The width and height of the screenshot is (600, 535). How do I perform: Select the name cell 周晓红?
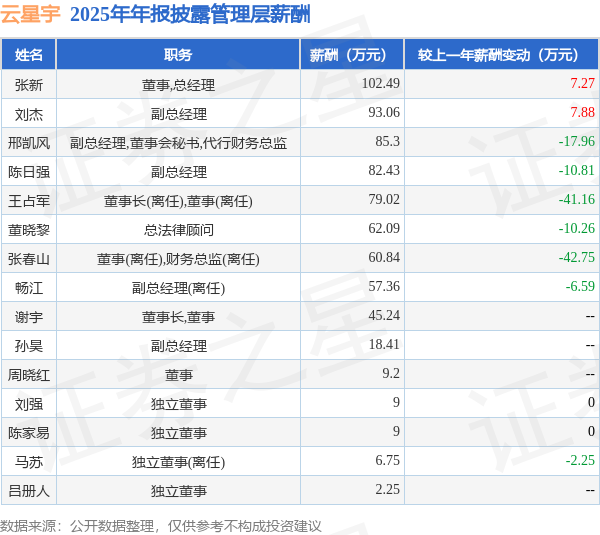(29, 375)
